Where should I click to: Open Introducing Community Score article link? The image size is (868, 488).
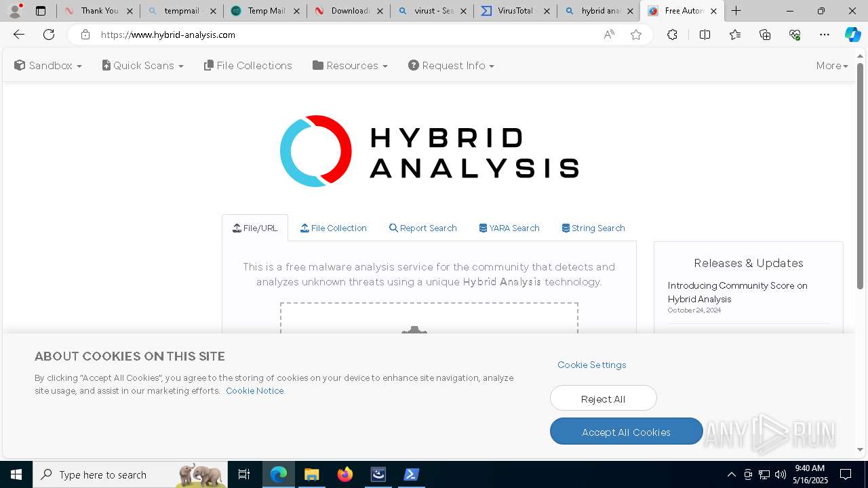pos(737,292)
